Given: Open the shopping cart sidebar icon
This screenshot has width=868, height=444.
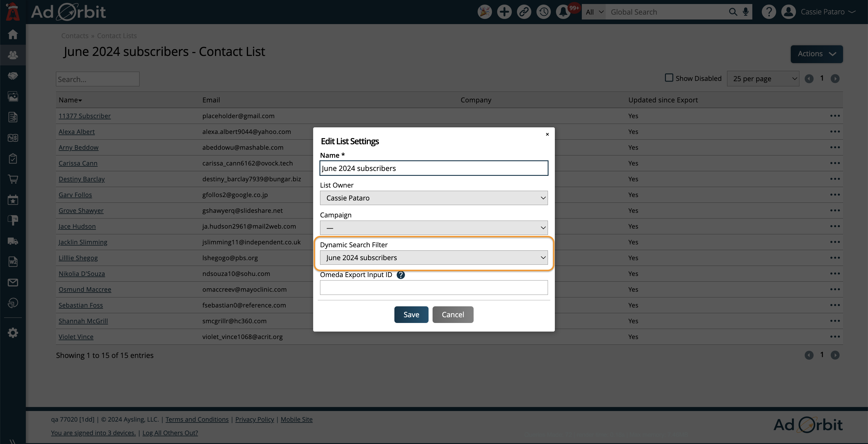Looking at the screenshot, I should click(x=13, y=179).
